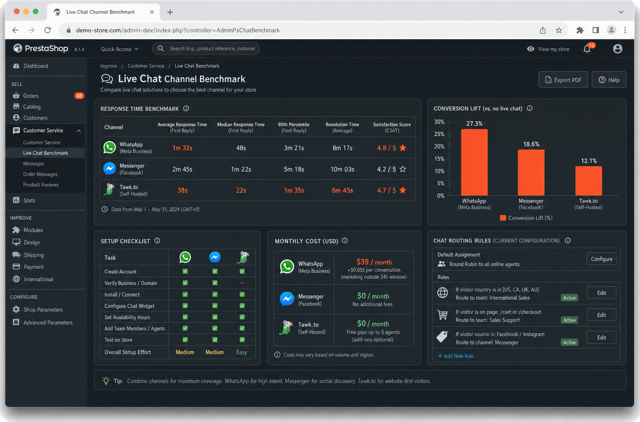Toggle WhatsApp Test on Store checkbox
Image resolution: width=640 pixels, height=422 pixels.
coord(185,340)
